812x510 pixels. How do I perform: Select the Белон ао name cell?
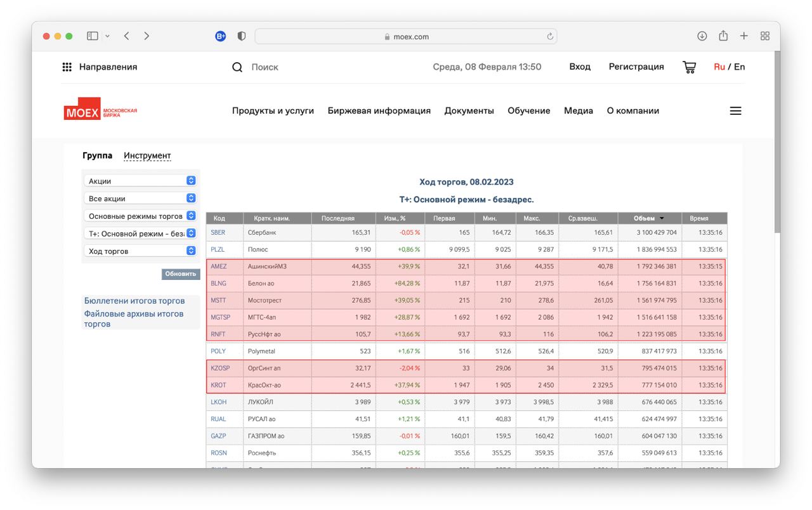[x=278, y=284]
